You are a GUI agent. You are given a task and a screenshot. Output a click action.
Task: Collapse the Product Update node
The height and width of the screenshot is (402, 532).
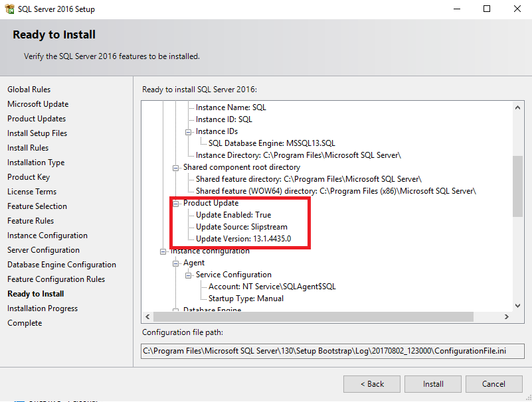point(176,203)
